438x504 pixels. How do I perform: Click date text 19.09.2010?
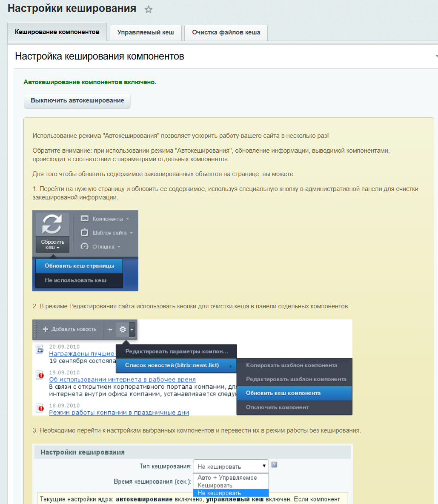click(64, 373)
